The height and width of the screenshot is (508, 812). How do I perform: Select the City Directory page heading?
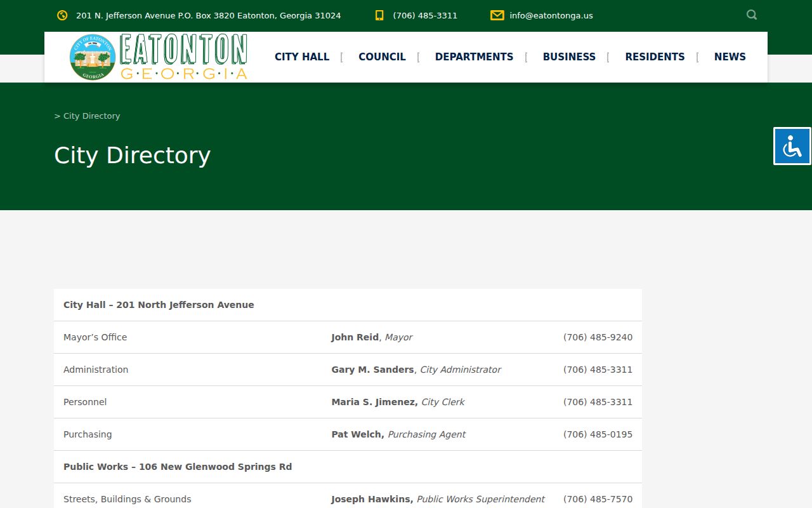(x=132, y=155)
